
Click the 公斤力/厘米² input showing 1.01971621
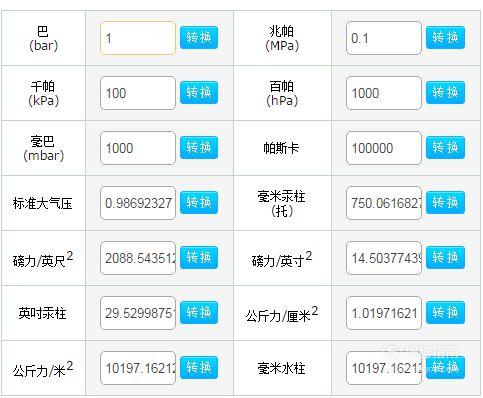click(x=384, y=313)
